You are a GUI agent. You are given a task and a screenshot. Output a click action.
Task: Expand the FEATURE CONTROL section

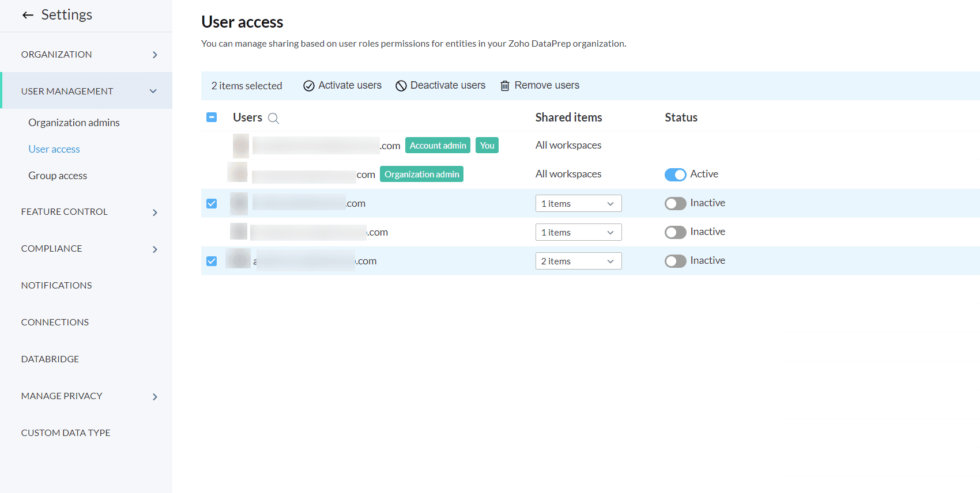[86, 211]
